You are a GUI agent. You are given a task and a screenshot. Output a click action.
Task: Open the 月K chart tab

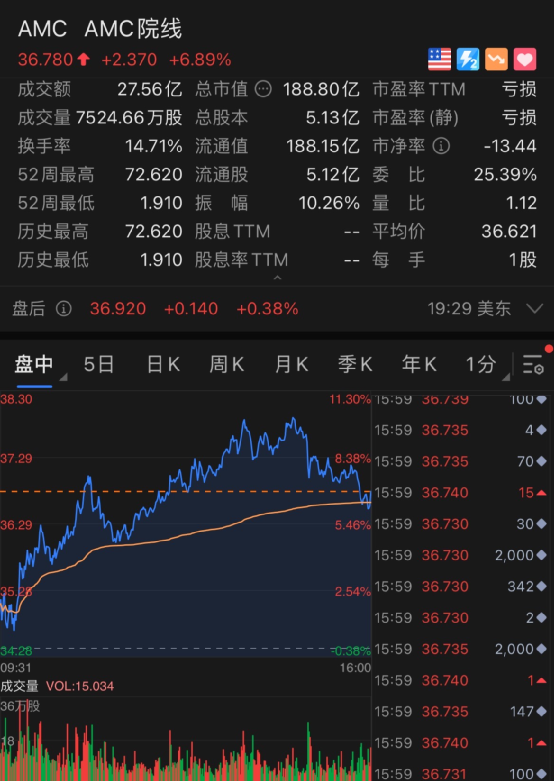[291, 365]
